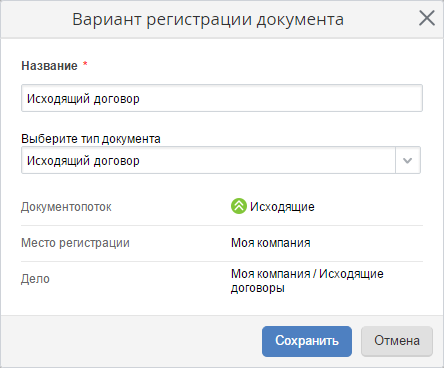Select the Моя компания registration place value
Image resolution: width=444 pixels, height=368 pixels.
point(271,243)
